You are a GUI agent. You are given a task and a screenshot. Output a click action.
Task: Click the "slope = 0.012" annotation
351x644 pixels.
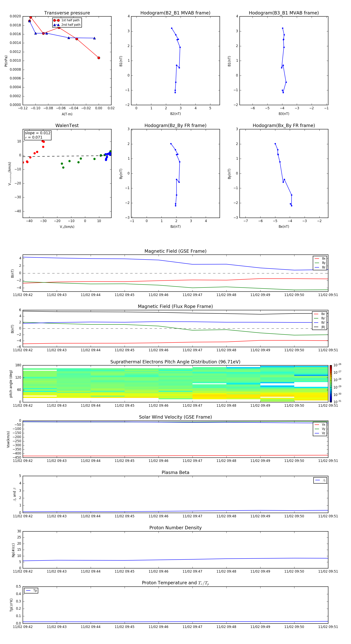coord(37,133)
